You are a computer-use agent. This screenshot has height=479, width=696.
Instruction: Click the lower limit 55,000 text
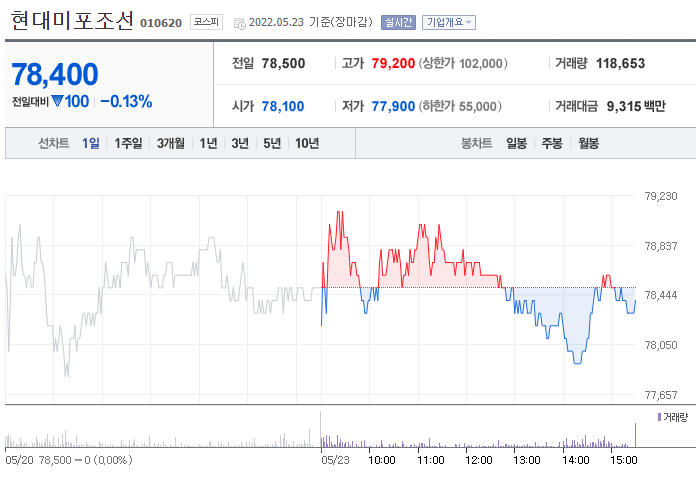click(460, 107)
